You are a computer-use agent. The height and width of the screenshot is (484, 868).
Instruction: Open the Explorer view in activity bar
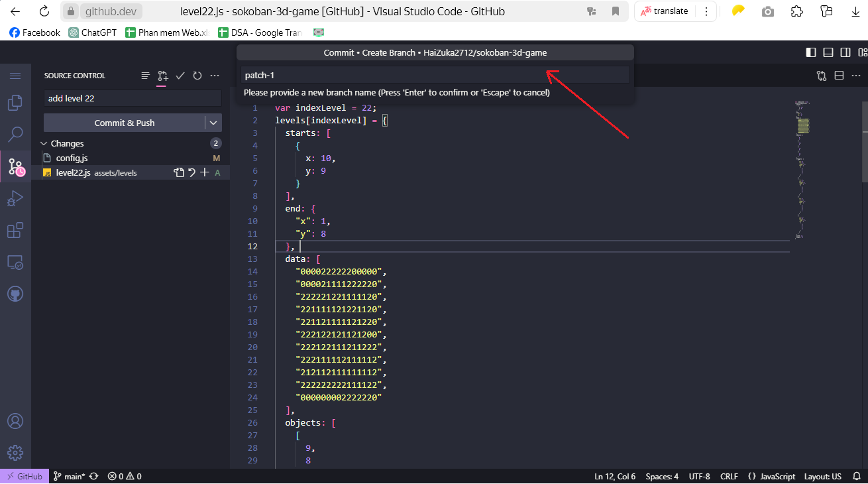coord(15,103)
